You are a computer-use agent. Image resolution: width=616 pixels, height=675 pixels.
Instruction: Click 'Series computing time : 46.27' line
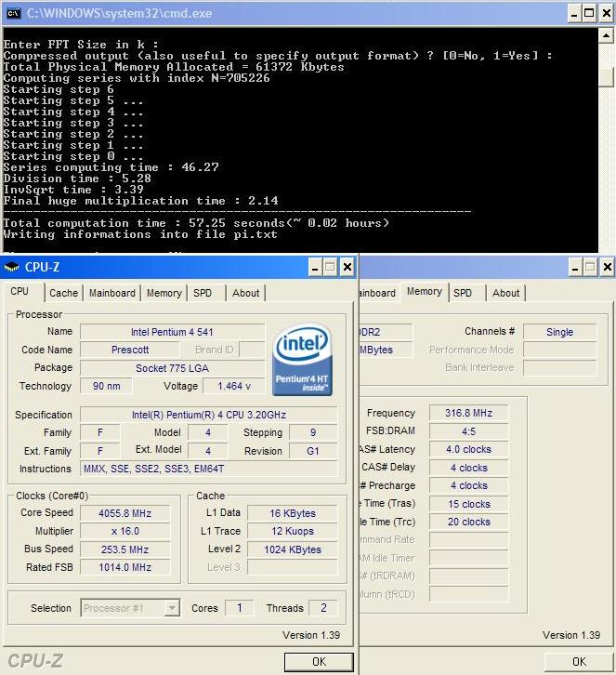point(111,167)
